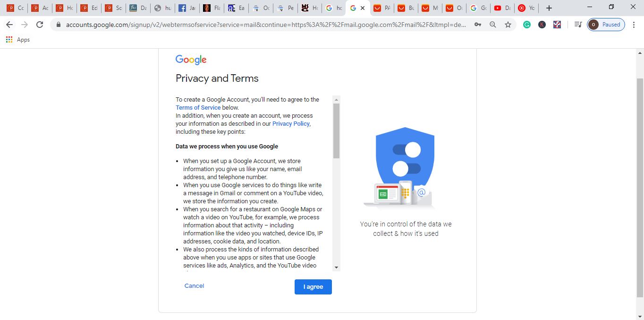Click the Cancel link
The width and height of the screenshot is (644, 320).
(x=194, y=285)
